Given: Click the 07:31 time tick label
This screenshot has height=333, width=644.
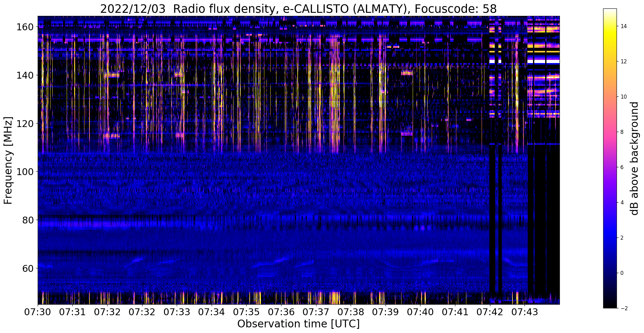Looking at the screenshot, I should (x=73, y=312).
